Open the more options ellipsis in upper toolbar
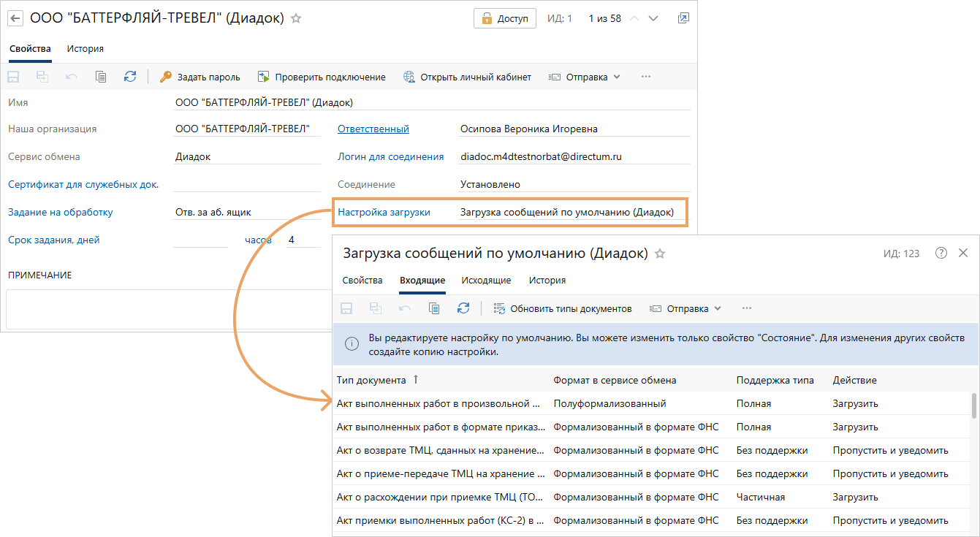The height and width of the screenshot is (537, 980). coord(645,77)
